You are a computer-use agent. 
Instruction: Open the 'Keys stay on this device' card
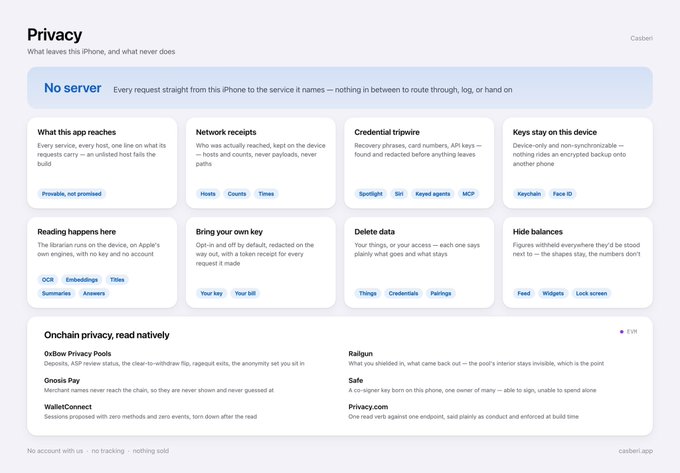[578, 163]
